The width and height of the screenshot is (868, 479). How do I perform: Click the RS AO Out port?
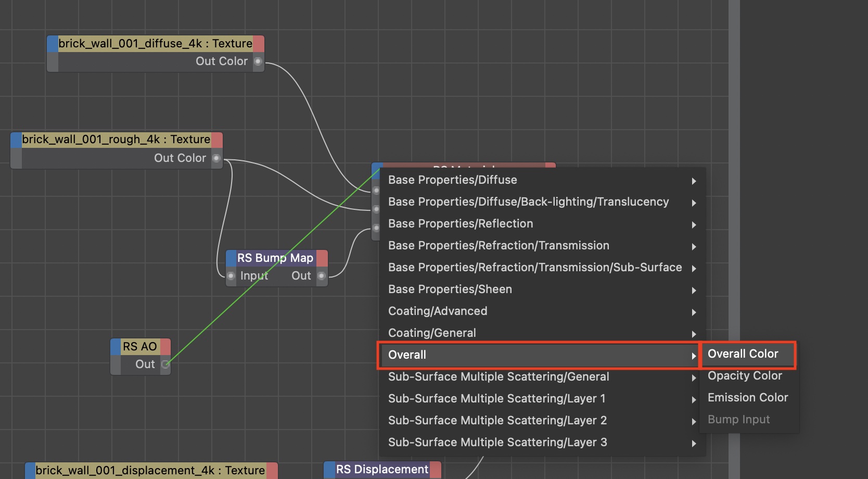coord(165,364)
